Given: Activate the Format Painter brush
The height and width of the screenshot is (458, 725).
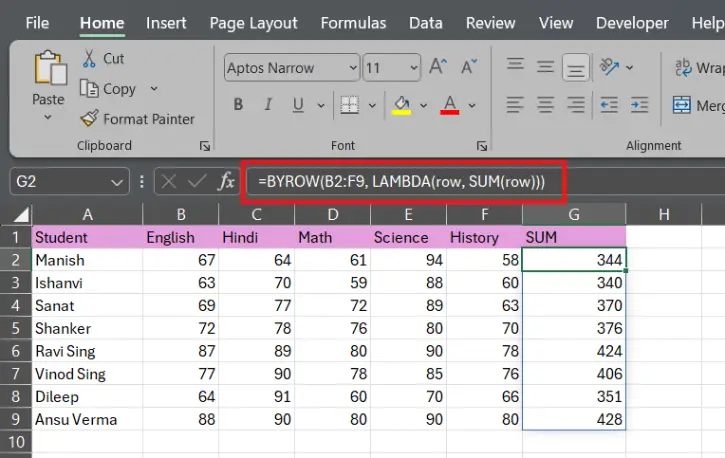Looking at the screenshot, I should pos(89,118).
